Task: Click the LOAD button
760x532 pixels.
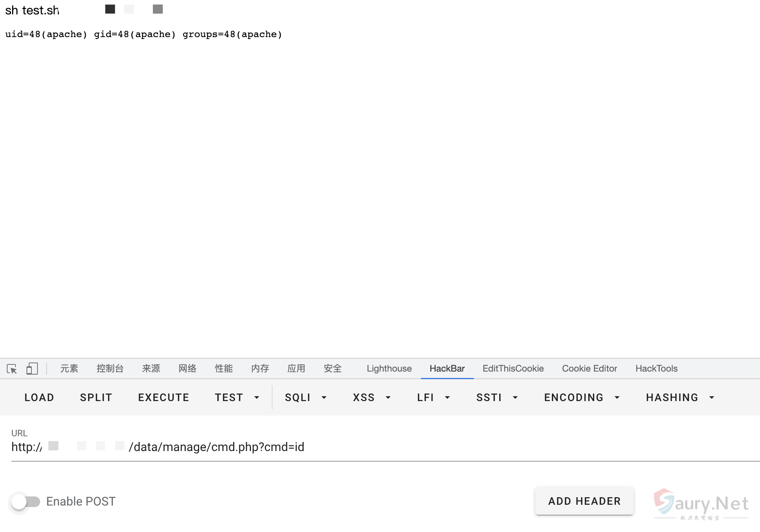Action: 39,397
